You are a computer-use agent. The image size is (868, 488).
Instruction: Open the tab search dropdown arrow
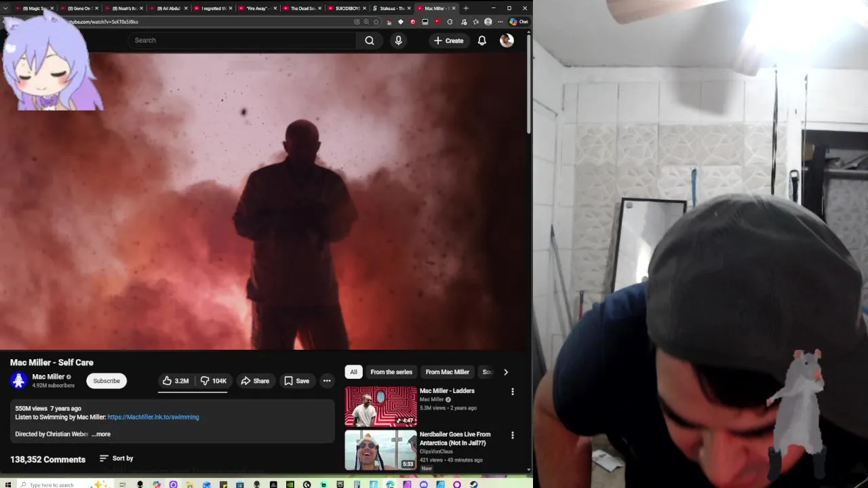coord(6,8)
